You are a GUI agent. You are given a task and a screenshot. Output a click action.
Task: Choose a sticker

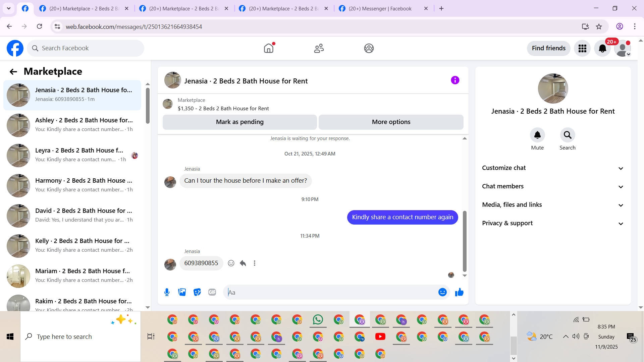[197, 292]
